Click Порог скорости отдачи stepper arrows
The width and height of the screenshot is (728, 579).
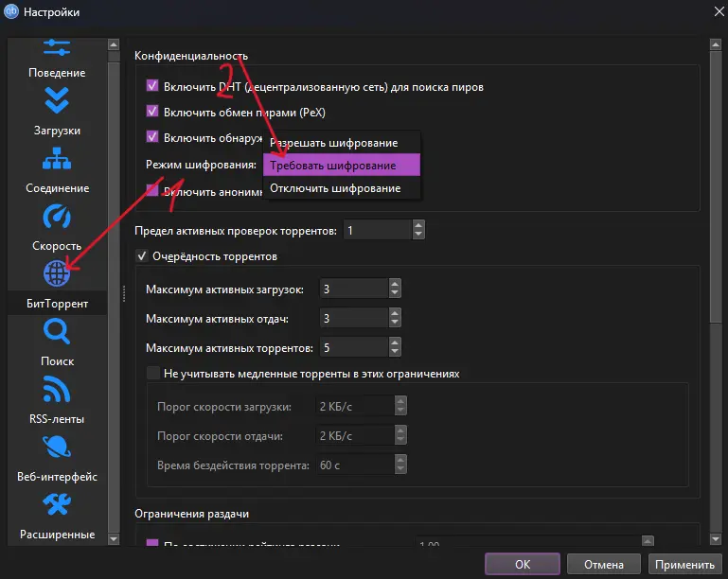click(x=400, y=435)
